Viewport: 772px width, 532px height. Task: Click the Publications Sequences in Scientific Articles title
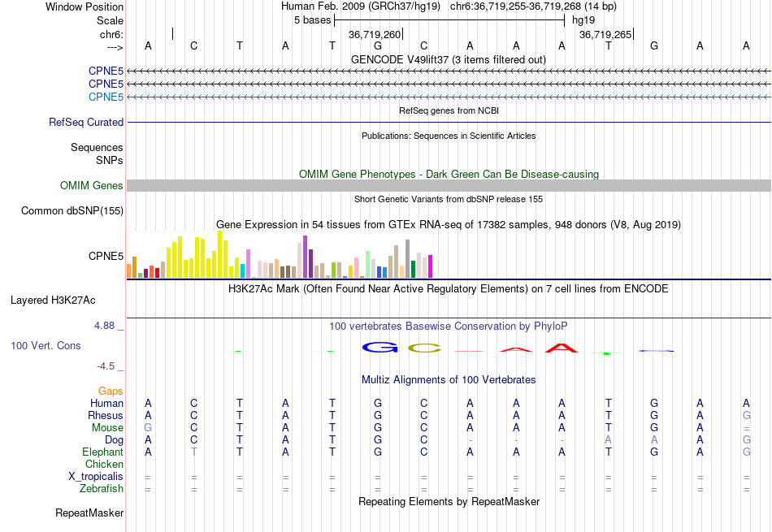pos(449,136)
